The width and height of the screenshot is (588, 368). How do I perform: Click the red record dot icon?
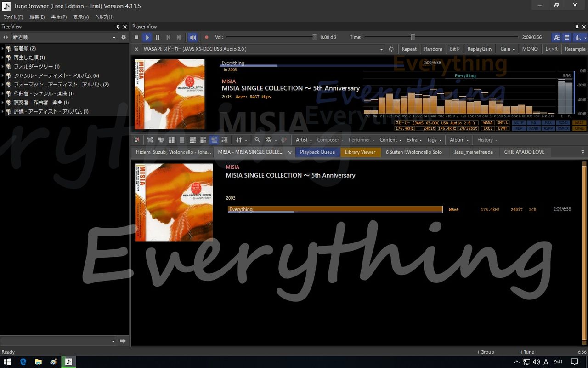tap(206, 37)
